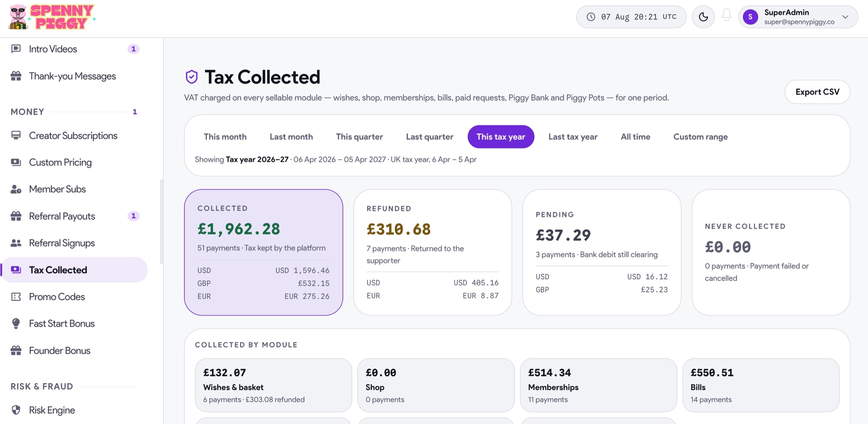Click the Spenny Piggy logo
Viewport: 868px width, 424px height.
(x=53, y=17)
